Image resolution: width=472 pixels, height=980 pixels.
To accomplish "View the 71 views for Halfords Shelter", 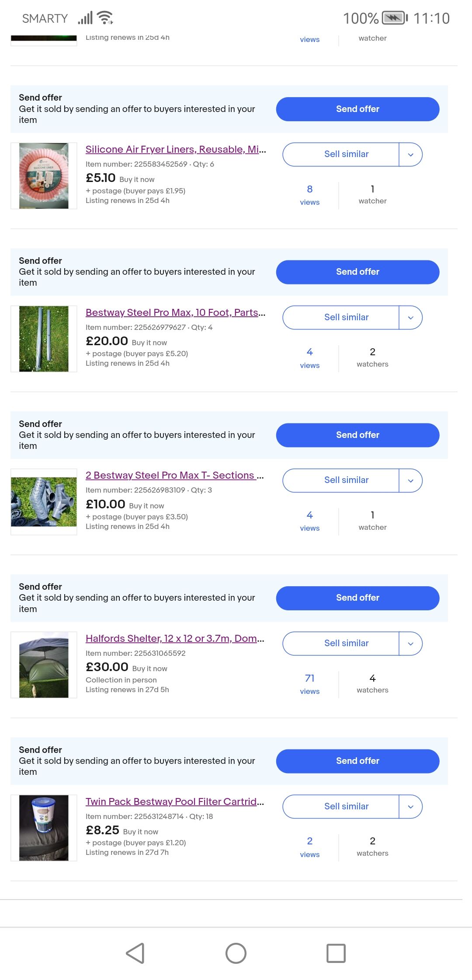I will (x=309, y=683).
